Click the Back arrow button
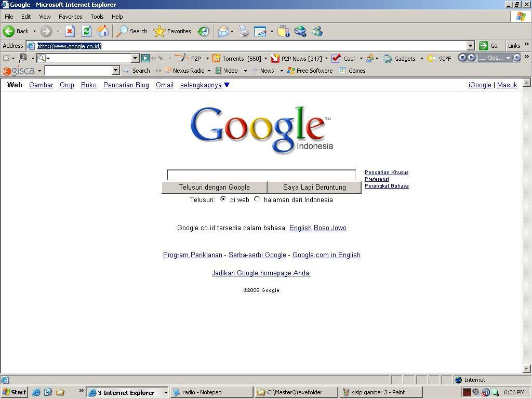The width and height of the screenshot is (532, 399). (16, 31)
